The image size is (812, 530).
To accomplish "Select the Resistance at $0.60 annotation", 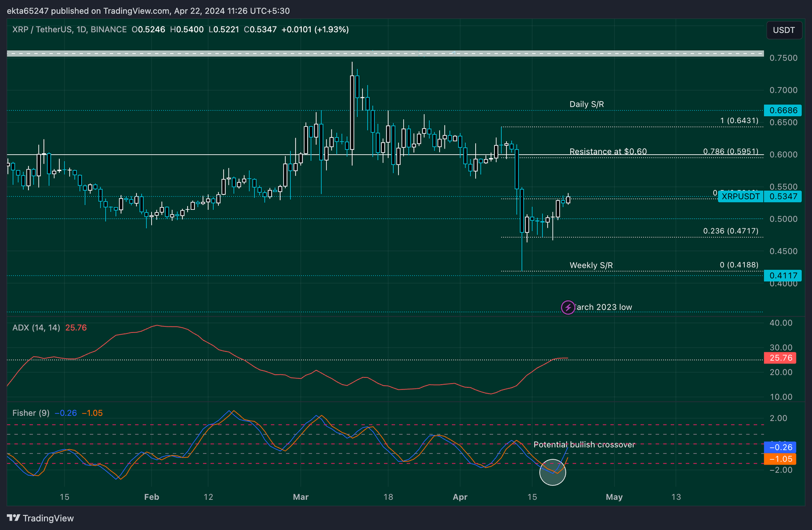I will 608,151.
